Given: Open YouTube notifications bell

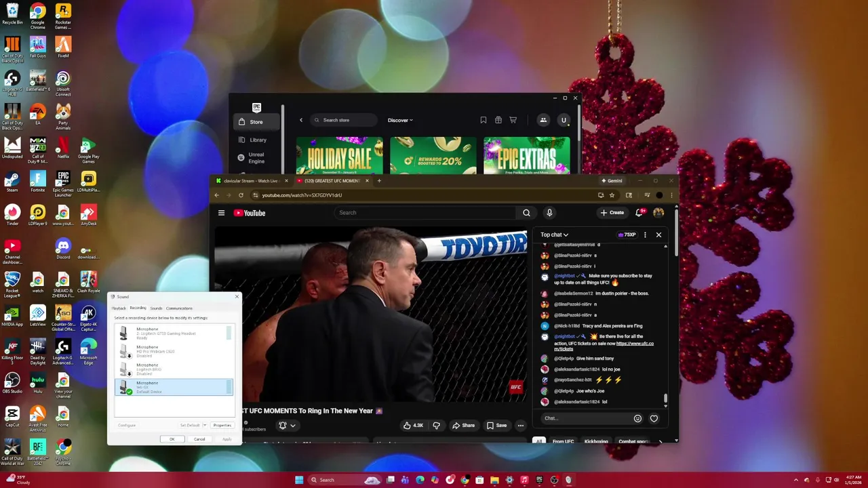Looking at the screenshot, I should [639, 213].
